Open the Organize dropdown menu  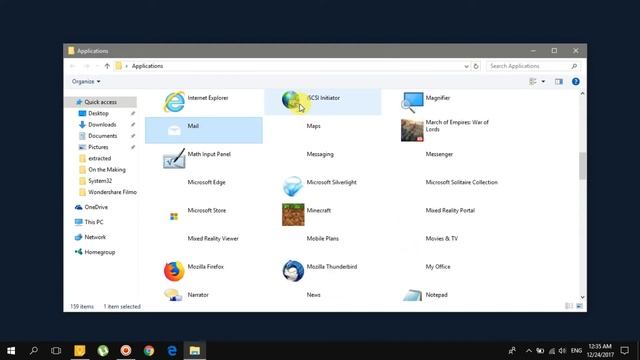86,82
